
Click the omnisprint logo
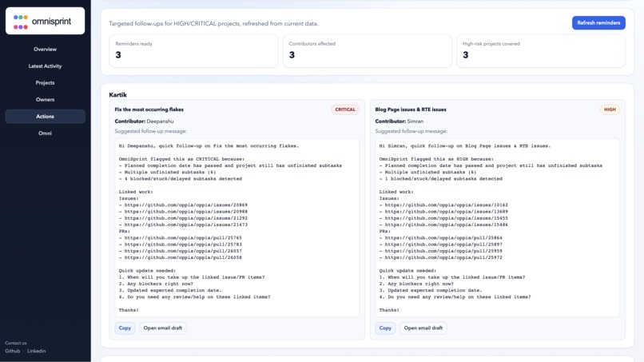tap(46, 21)
